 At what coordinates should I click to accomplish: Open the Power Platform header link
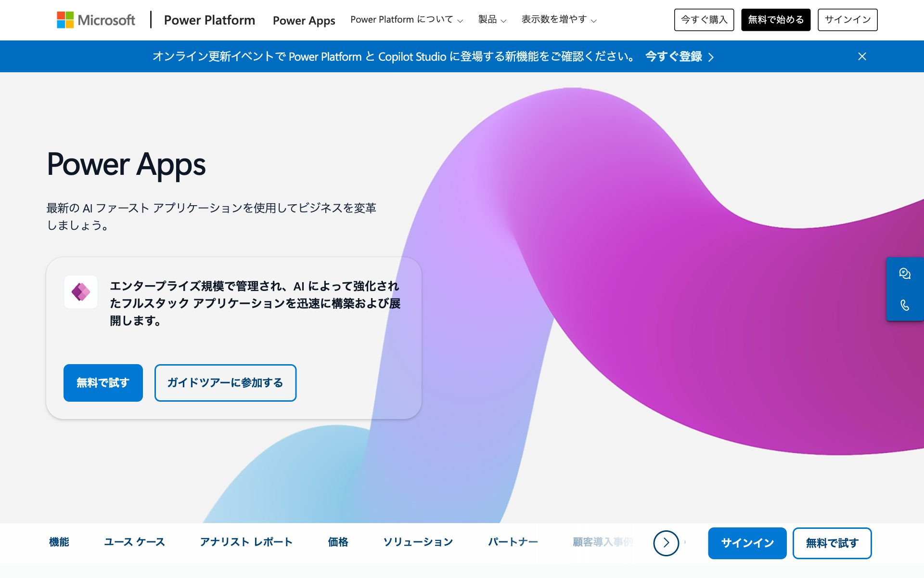pyautogui.click(x=209, y=20)
